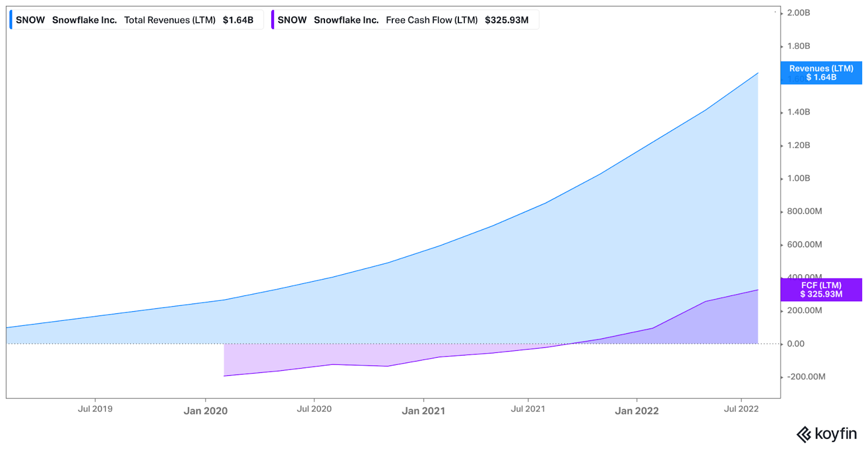Click the purple color bar beside Free Cash Flow
The width and height of the screenshot is (868, 449).
pos(273,20)
